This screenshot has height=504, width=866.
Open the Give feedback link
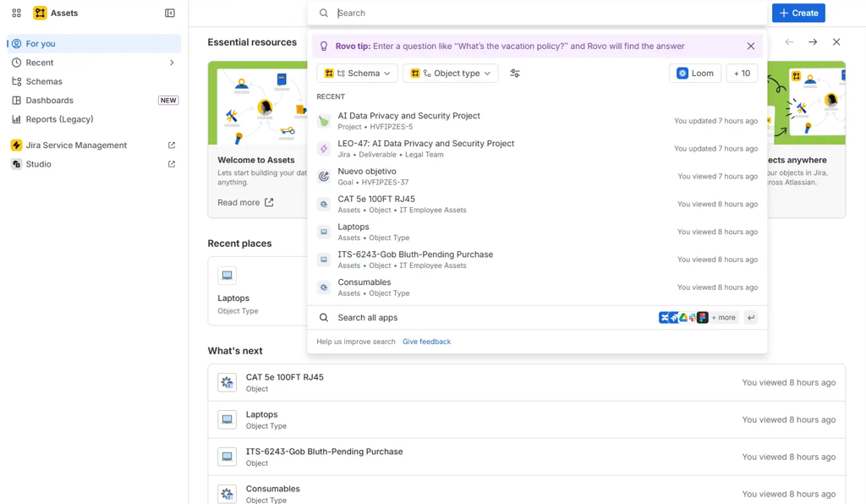(x=426, y=341)
